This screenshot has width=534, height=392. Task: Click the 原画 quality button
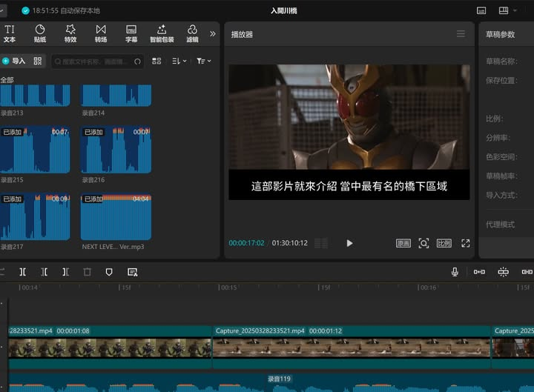point(403,243)
